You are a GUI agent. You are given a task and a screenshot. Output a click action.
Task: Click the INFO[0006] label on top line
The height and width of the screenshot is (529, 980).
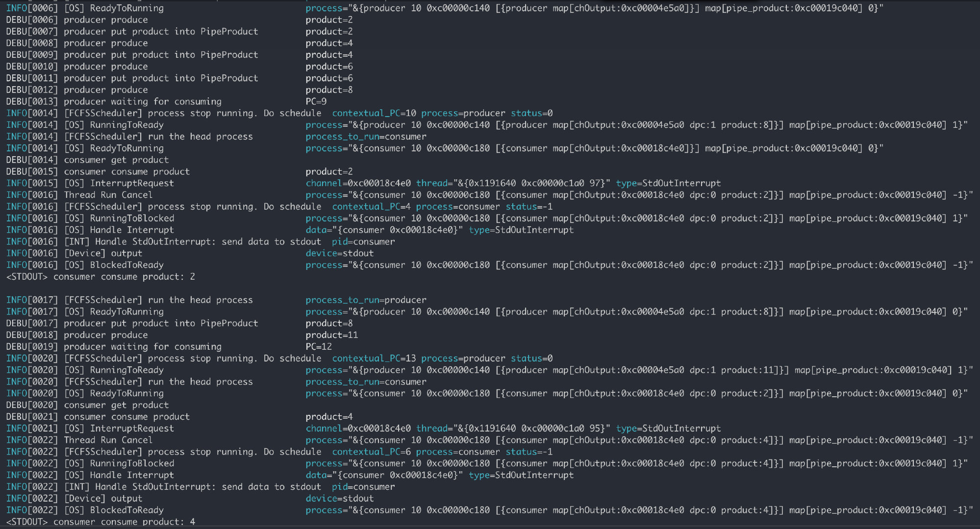coord(32,8)
